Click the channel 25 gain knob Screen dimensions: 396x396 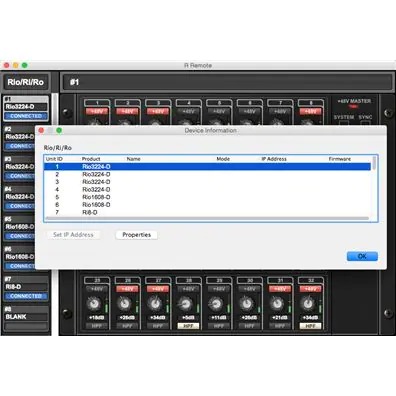pyautogui.click(x=94, y=304)
